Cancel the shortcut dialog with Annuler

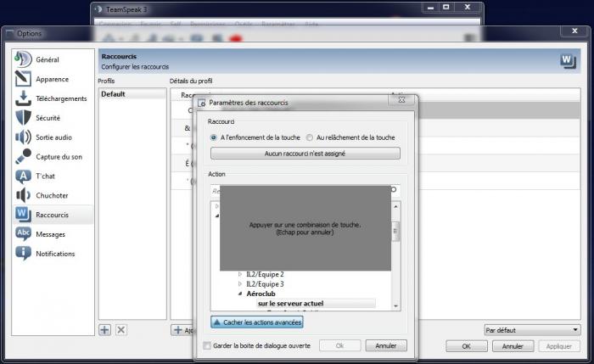pyautogui.click(x=386, y=345)
